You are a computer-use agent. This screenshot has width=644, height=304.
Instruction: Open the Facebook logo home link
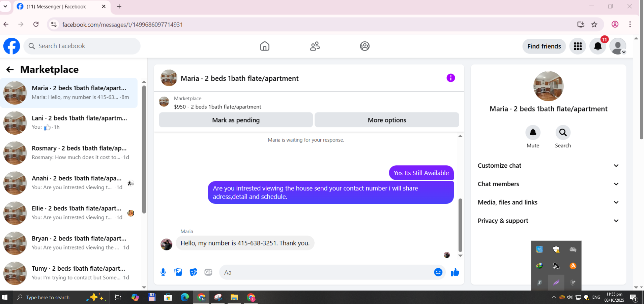point(12,46)
